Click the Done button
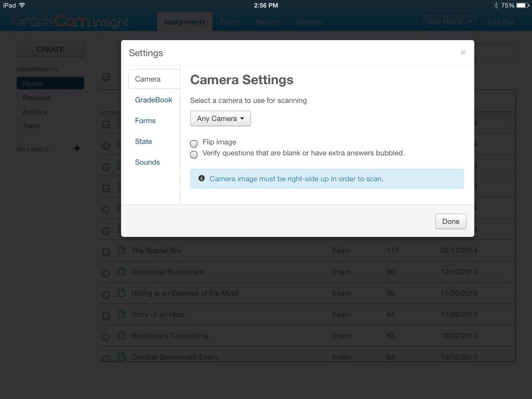Image resolution: width=532 pixels, height=399 pixels. (x=451, y=221)
